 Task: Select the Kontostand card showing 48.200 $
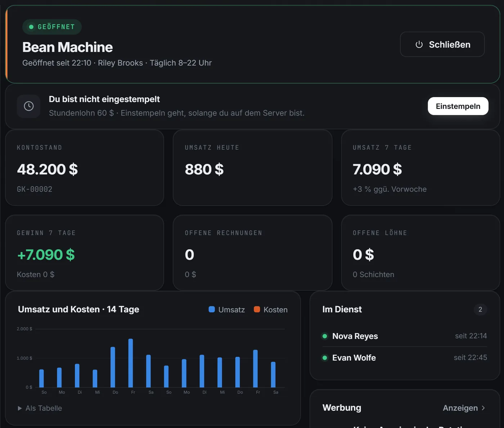(85, 168)
